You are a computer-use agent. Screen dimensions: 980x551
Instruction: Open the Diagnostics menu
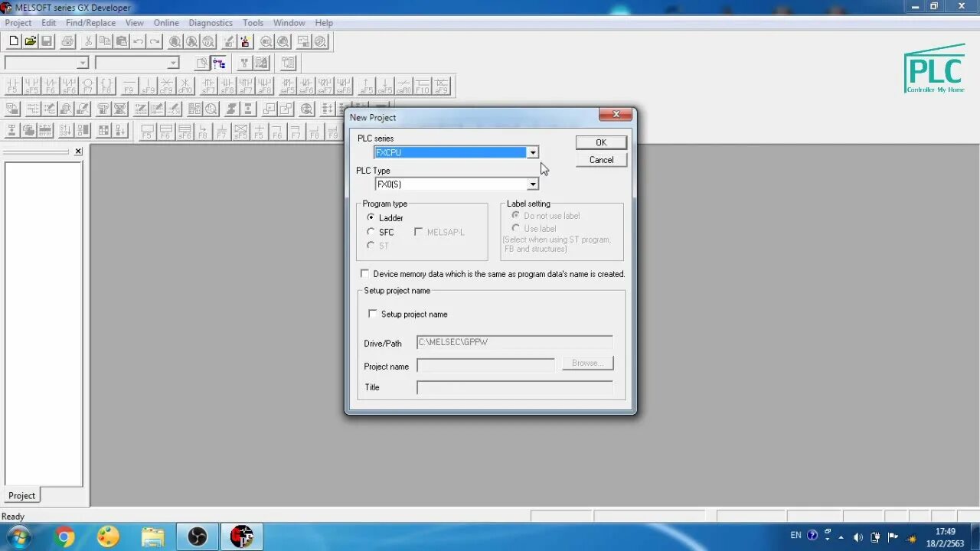point(211,23)
